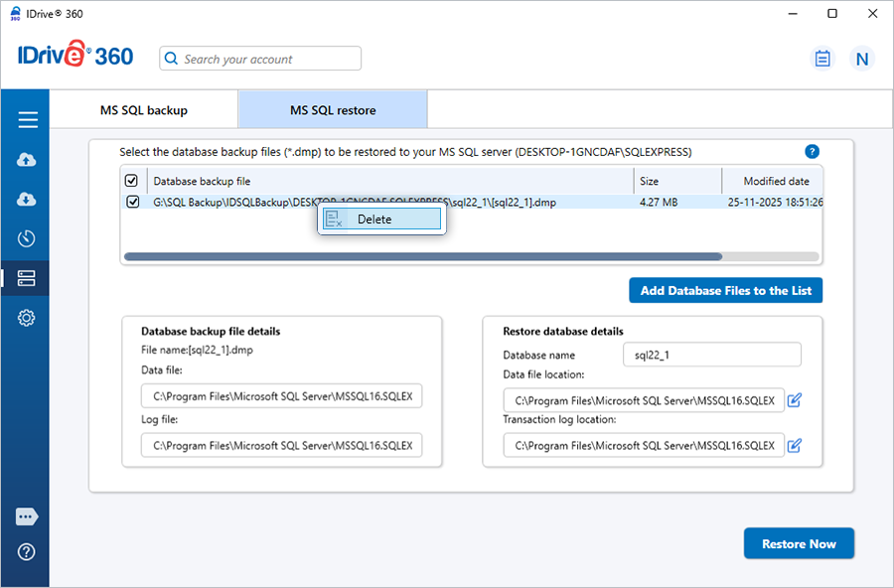Click the horizontal scrollbar under file list

422,256
